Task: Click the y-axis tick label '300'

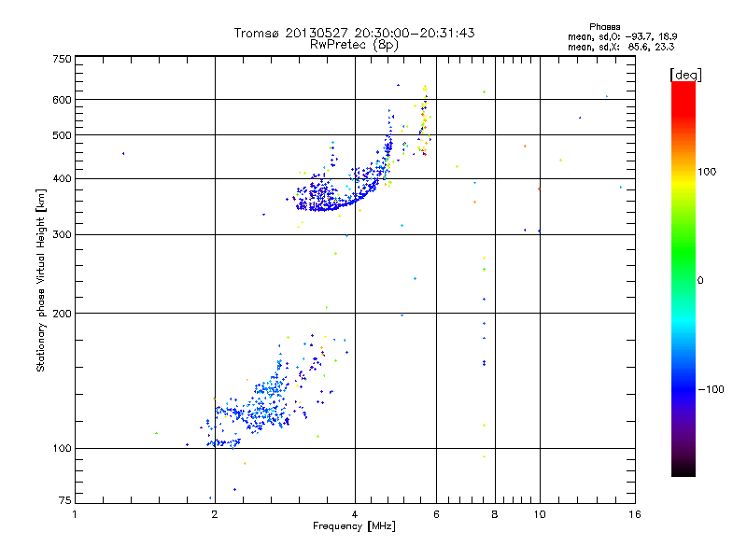Action: (x=62, y=235)
